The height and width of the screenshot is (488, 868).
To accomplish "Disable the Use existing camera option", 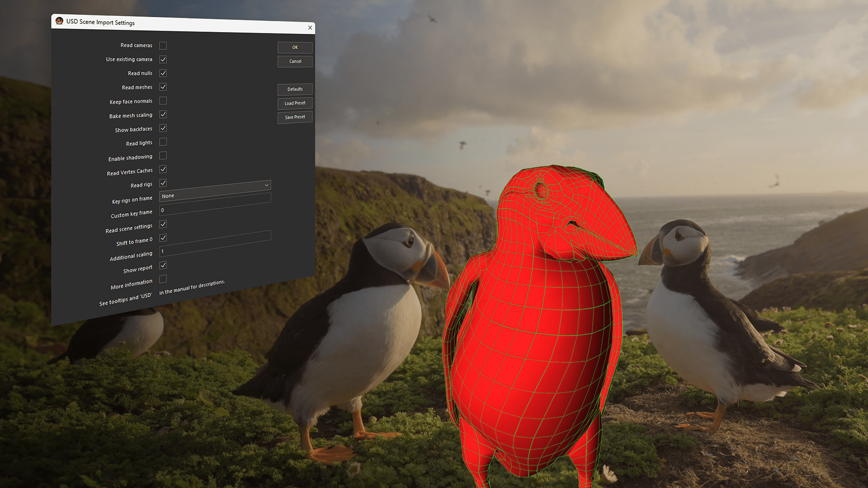I will 163,59.
